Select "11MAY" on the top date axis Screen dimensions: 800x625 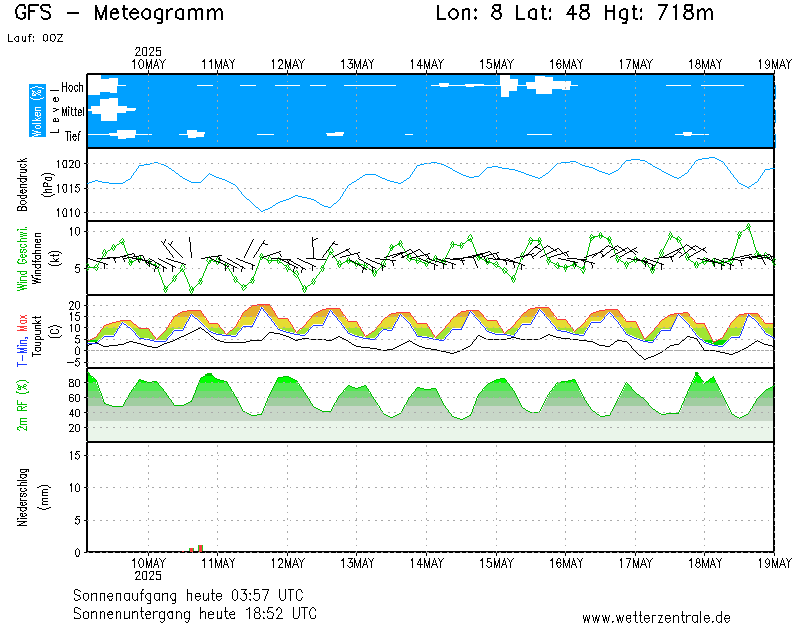point(218,65)
